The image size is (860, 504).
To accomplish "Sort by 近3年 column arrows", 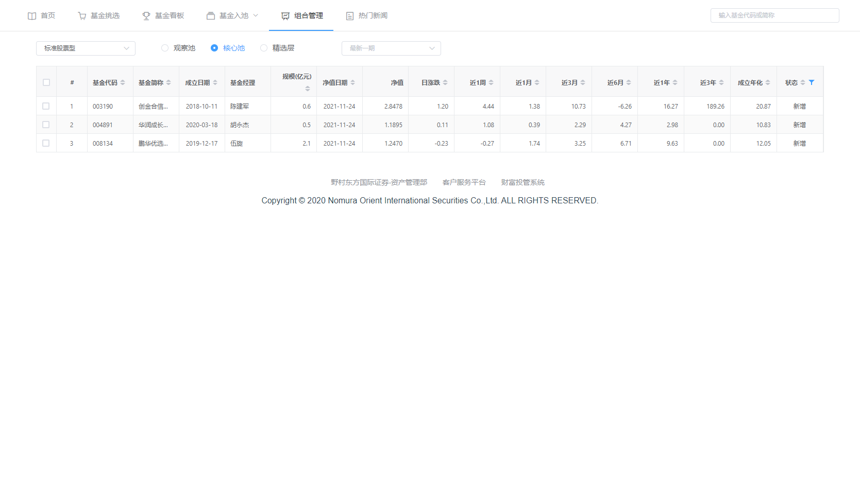I will click(x=721, y=82).
